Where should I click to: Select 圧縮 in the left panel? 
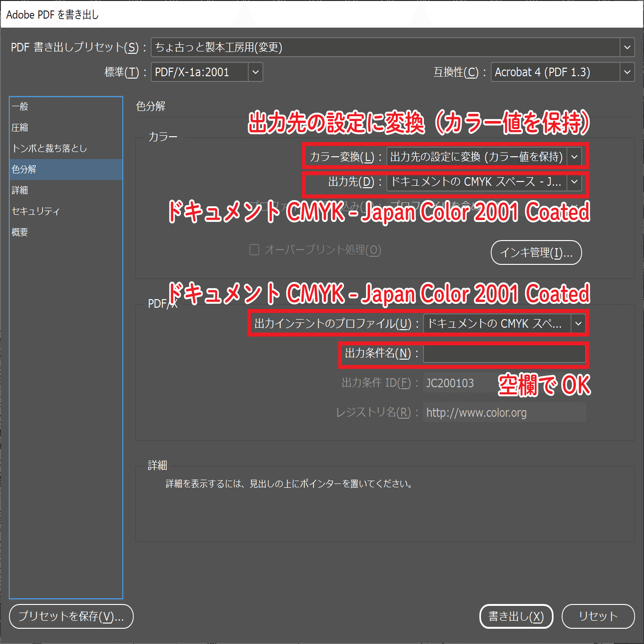[66, 128]
